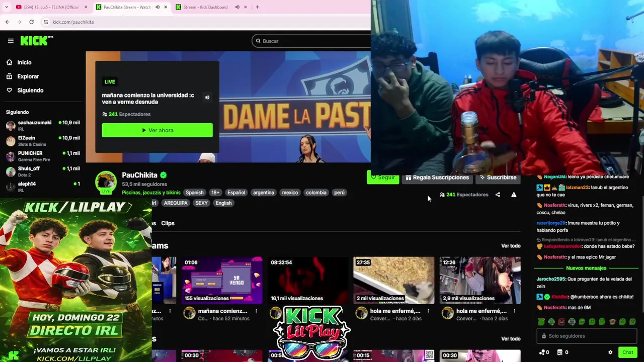Viewport: 644px width, 362px height.
Task: Click the Suscribirse button
Action: pyautogui.click(x=498, y=177)
